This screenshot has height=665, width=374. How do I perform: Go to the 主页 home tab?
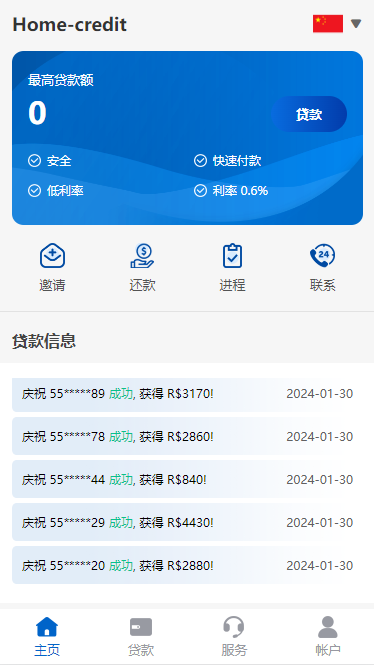[47, 636]
